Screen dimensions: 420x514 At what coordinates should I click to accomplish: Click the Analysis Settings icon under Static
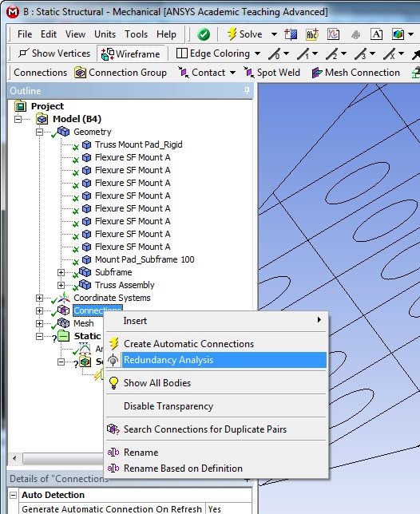coord(85,349)
